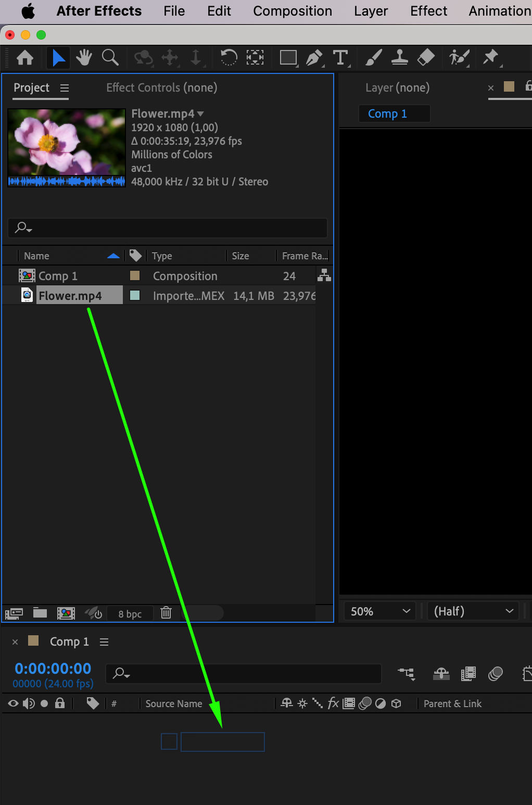Open the Project panel hamburger menu
This screenshot has width=532, height=805.
click(x=65, y=88)
